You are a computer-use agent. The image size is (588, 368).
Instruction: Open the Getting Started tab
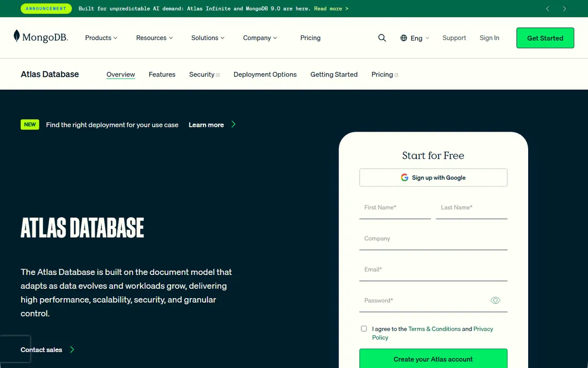coord(334,74)
